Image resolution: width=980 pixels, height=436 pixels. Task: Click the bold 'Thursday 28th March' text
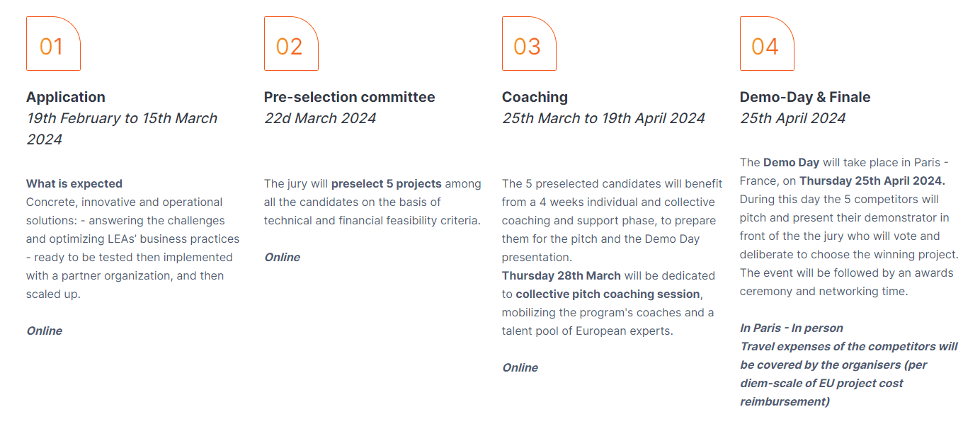click(562, 275)
